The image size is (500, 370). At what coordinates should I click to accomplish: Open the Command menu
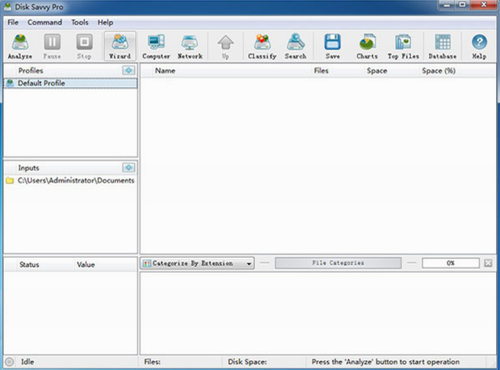click(45, 22)
